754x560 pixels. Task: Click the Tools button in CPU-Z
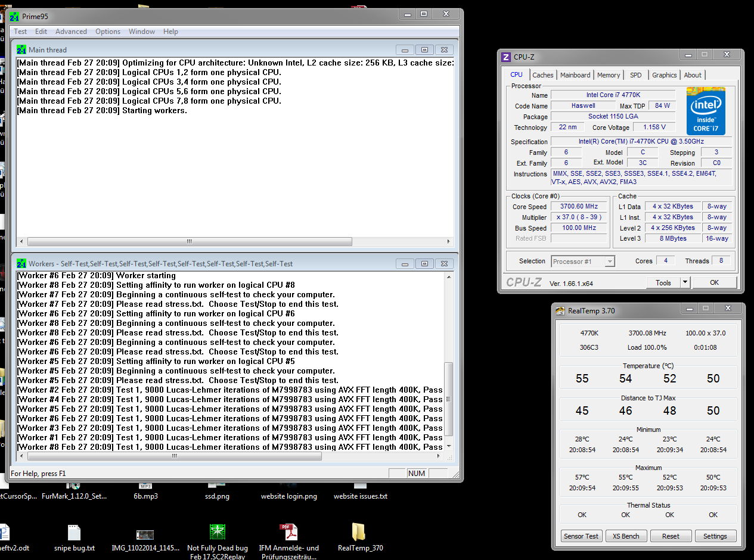point(663,283)
